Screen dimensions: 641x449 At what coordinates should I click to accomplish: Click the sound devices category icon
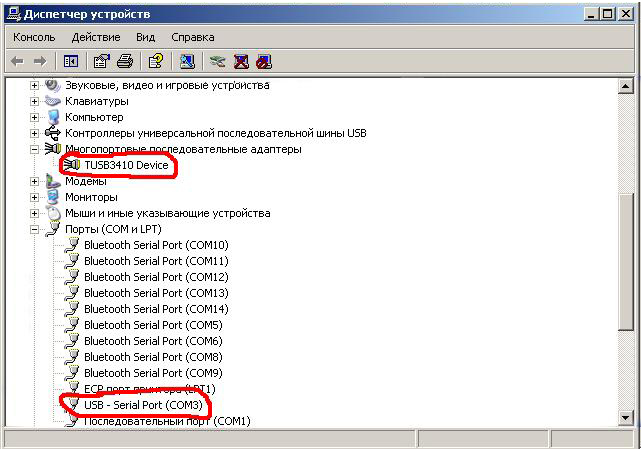(x=53, y=85)
